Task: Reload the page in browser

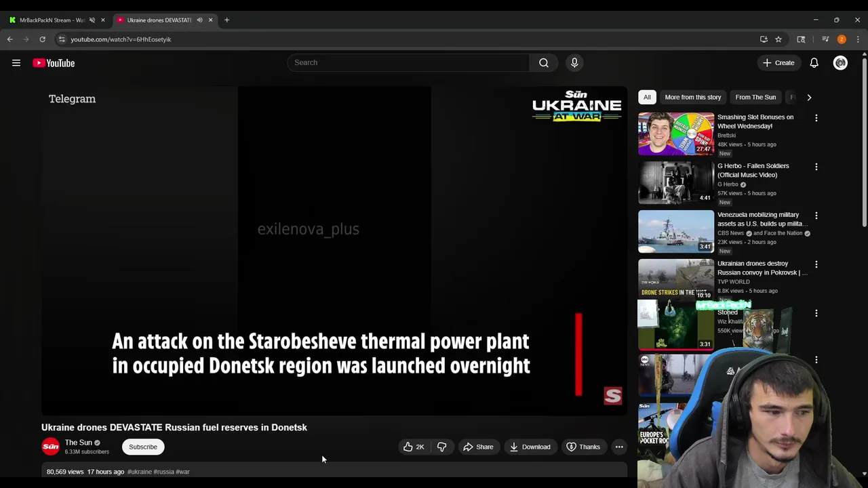Action: tap(42, 39)
